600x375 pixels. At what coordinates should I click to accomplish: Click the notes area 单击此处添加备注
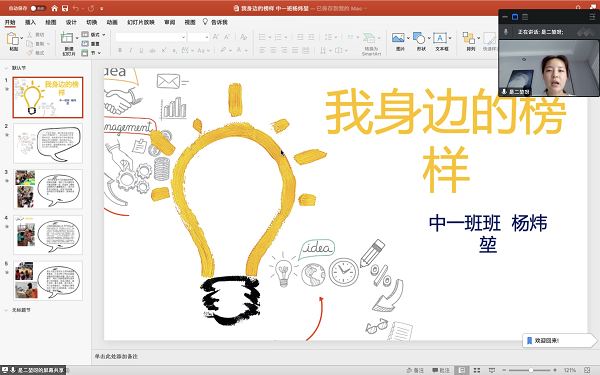coord(116,356)
